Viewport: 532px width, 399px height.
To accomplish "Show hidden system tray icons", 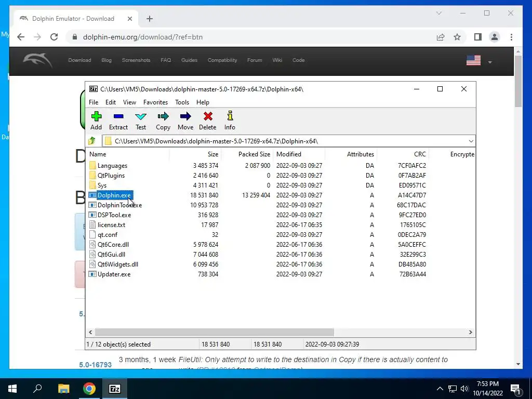I will point(440,389).
